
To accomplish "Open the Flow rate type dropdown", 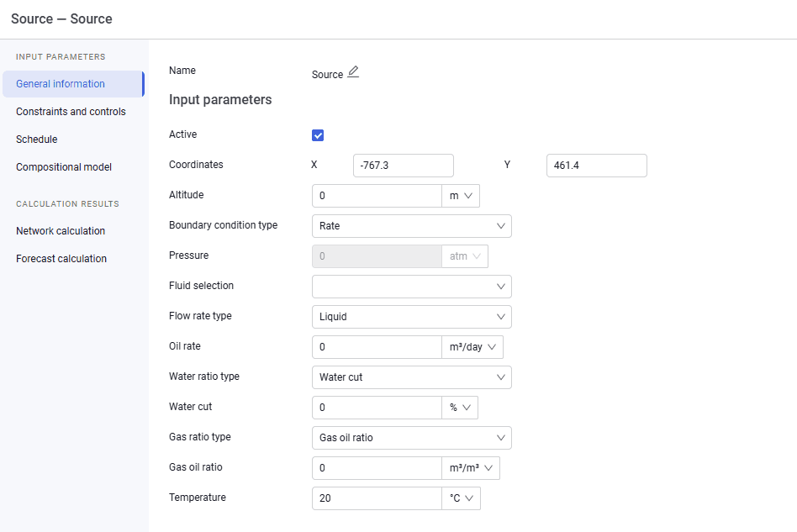I will [x=412, y=317].
